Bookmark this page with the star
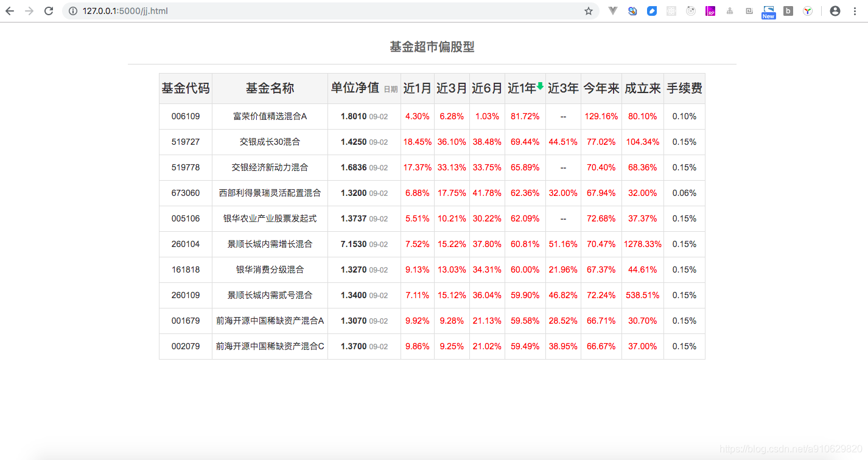 pyautogui.click(x=589, y=11)
